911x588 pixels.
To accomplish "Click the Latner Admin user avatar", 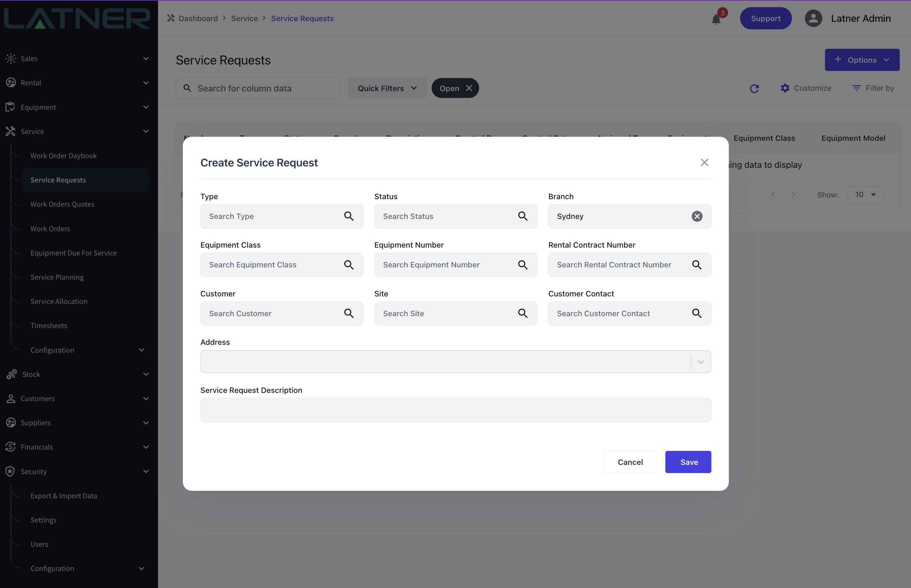I will tap(813, 18).
